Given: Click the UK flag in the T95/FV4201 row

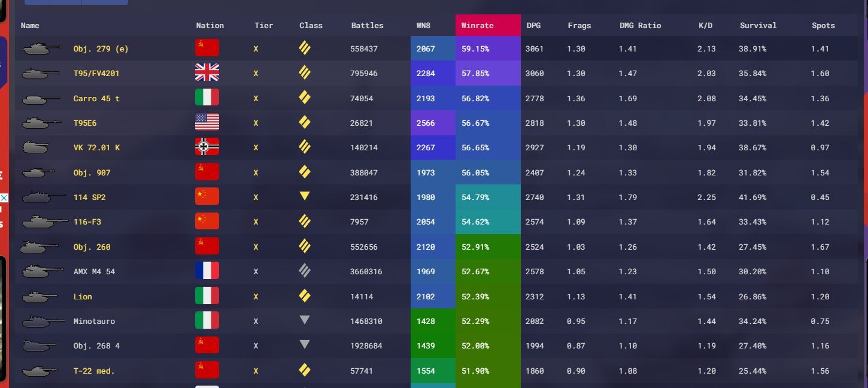Looking at the screenshot, I should tap(207, 73).
